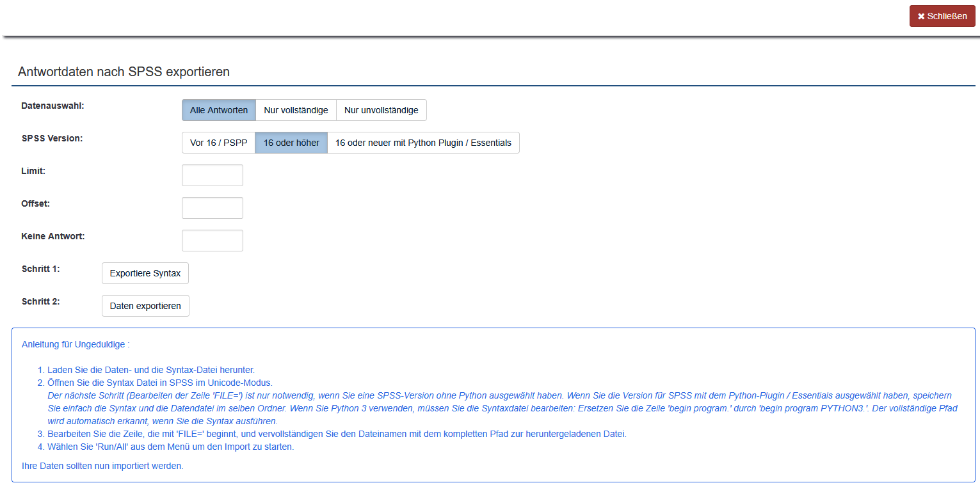Click the Schließen button
Viewport: 980px width, 492px height.
click(x=942, y=16)
